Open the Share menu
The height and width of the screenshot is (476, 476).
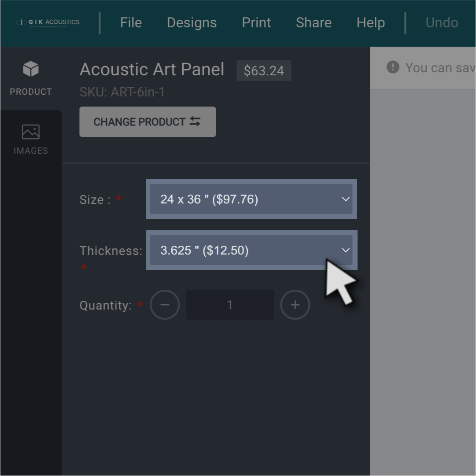coord(314,23)
